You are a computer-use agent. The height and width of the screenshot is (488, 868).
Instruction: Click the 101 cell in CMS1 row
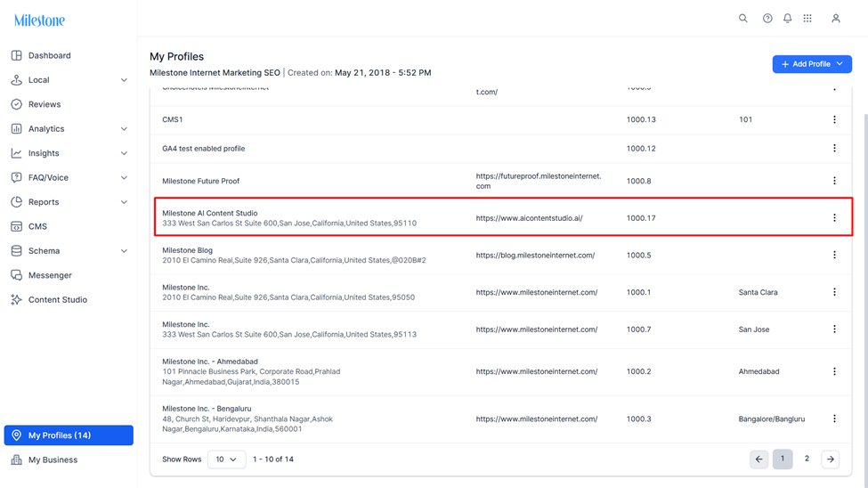coord(746,119)
